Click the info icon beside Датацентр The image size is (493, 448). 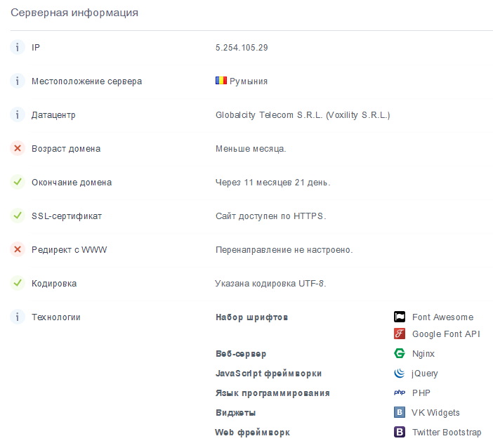tap(18, 114)
